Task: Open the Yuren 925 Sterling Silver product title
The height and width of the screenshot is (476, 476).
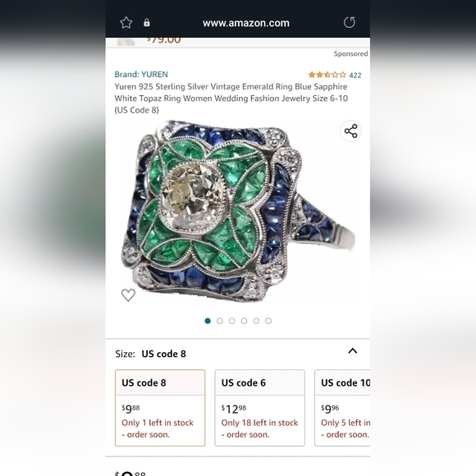Action: tap(231, 98)
